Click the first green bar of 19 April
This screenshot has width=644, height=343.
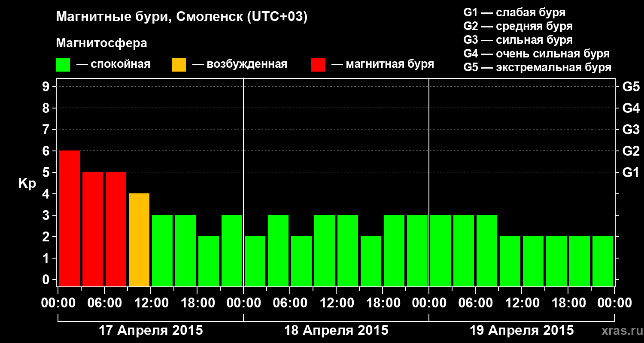(440, 250)
